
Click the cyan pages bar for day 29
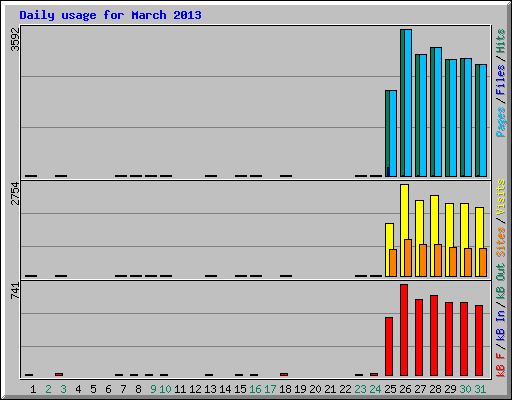pyautogui.click(x=453, y=118)
